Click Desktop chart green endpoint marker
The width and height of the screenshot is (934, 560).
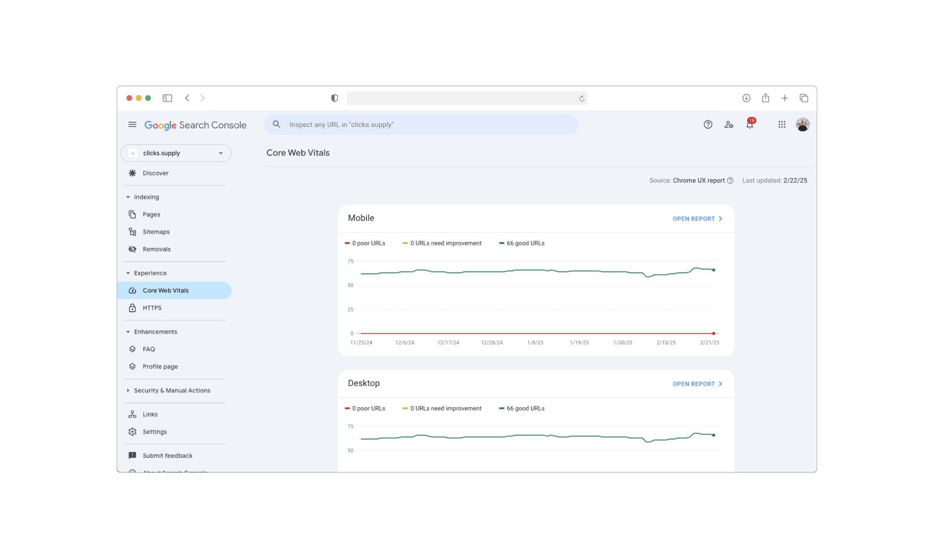point(714,435)
